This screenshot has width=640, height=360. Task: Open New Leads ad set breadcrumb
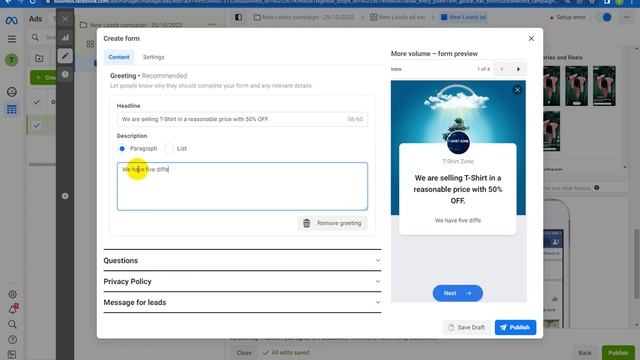[398, 18]
